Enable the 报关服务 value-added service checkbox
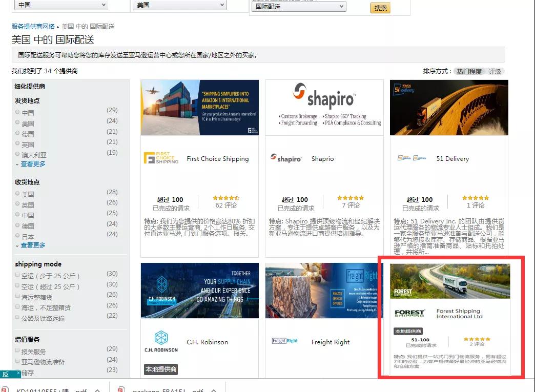535x392 pixels. (18, 351)
